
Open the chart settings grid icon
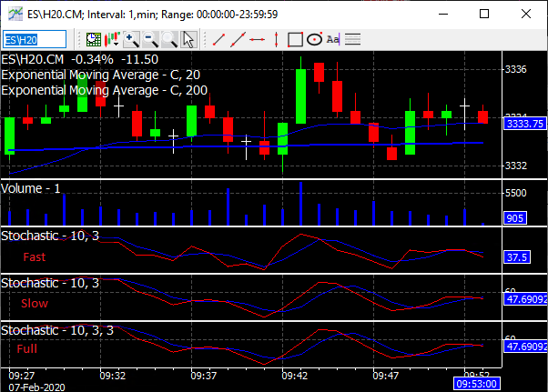click(x=94, y=39)
